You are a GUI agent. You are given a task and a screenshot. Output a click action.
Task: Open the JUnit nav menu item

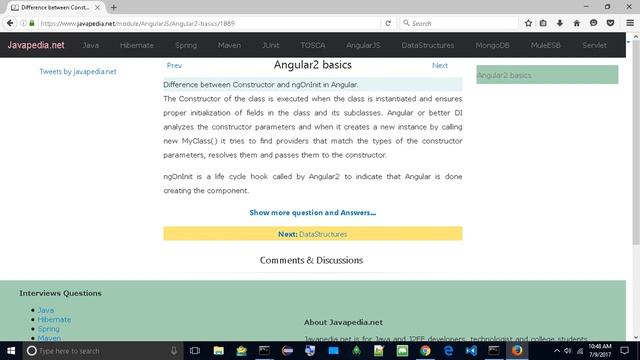271,45
